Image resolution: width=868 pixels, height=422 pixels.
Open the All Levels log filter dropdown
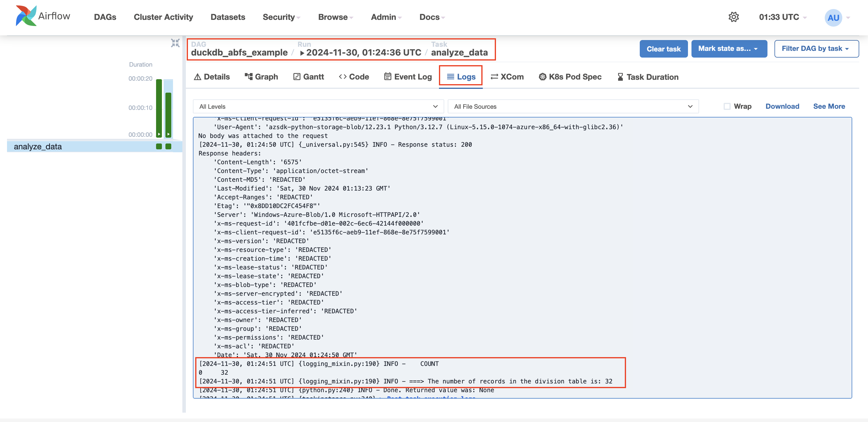click(x=318, y=106)
